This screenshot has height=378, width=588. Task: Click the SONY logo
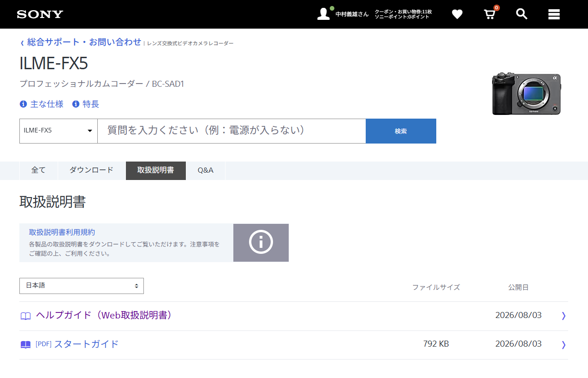(40, 14)
